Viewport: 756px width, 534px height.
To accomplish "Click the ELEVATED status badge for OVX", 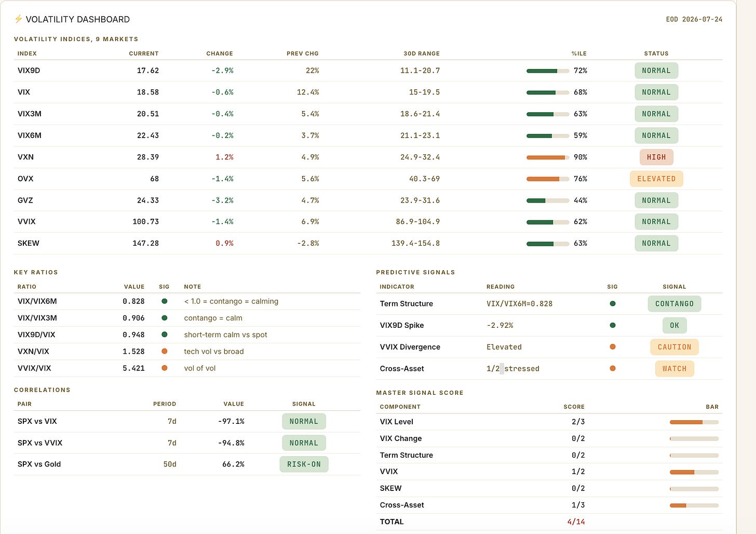I will [656, 179].
